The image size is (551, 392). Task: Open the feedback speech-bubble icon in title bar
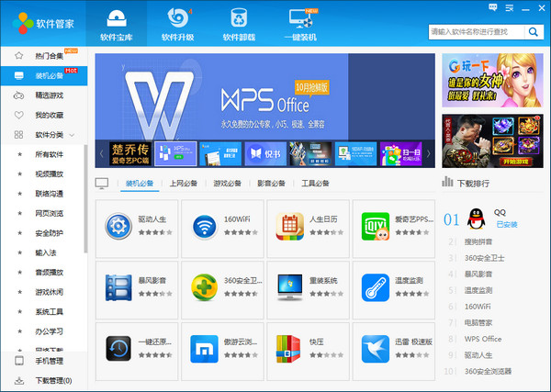[492, 7]
